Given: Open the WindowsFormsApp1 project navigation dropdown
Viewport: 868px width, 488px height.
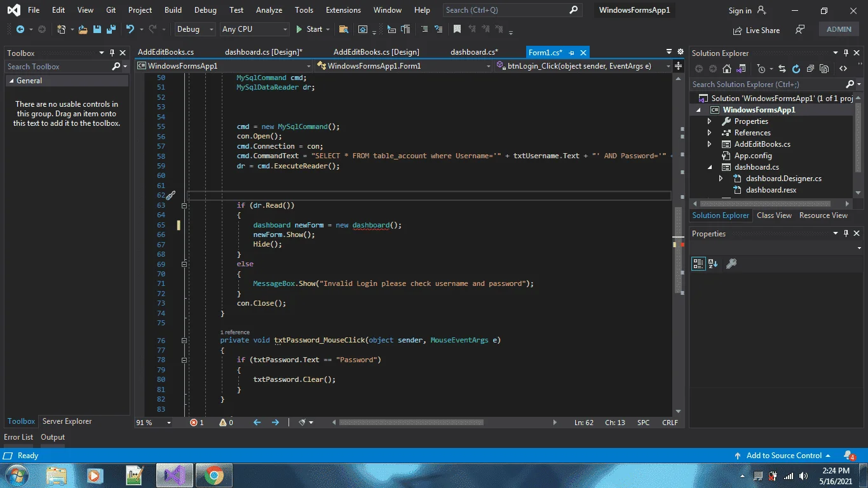Looking at the screenshot, I should [x=224, y=65].
